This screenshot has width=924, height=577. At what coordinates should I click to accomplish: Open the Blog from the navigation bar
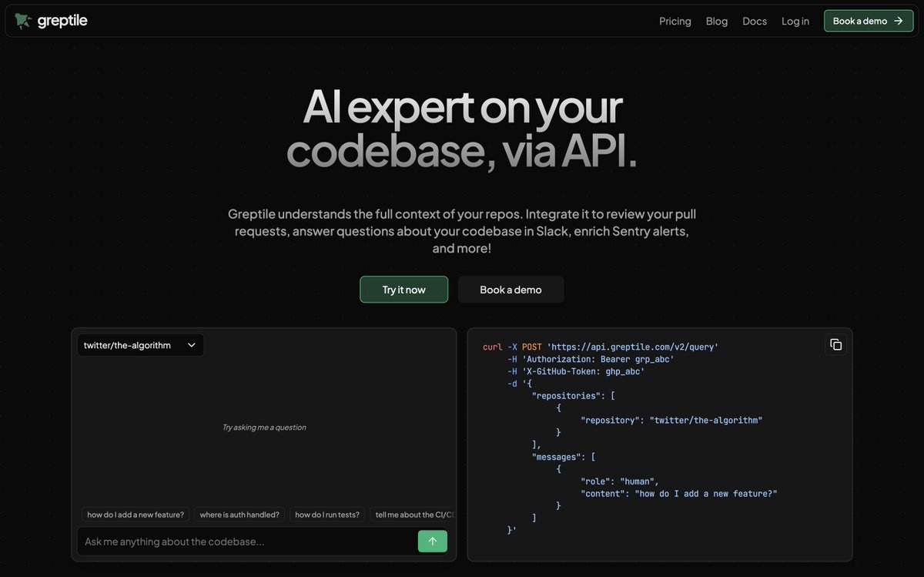point(716,21)
